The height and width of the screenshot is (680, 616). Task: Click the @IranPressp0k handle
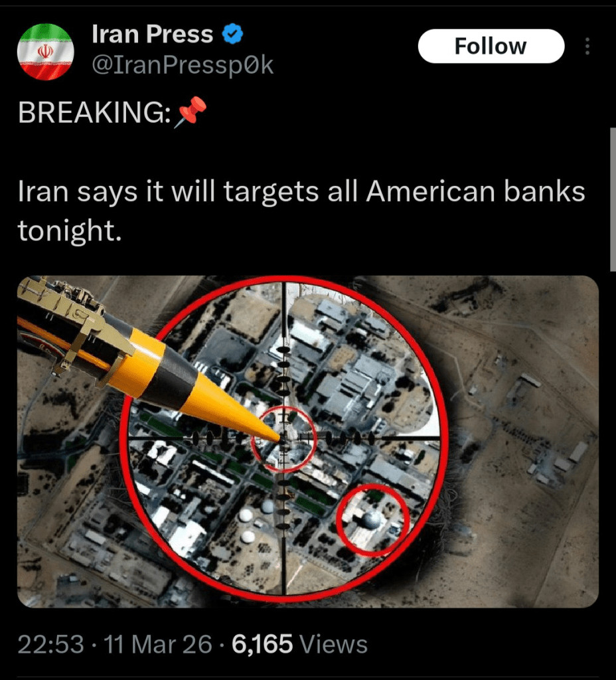click(x=183, y=65)
